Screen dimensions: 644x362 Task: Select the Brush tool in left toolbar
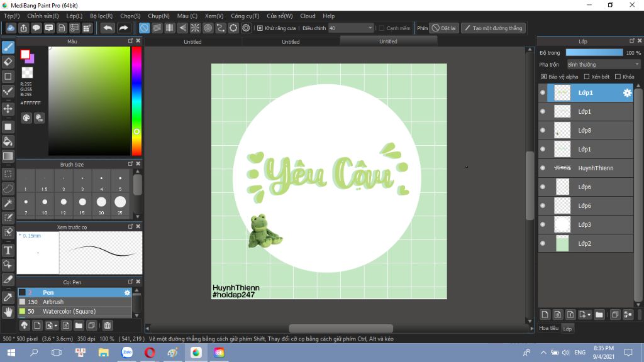coord(8,47)
